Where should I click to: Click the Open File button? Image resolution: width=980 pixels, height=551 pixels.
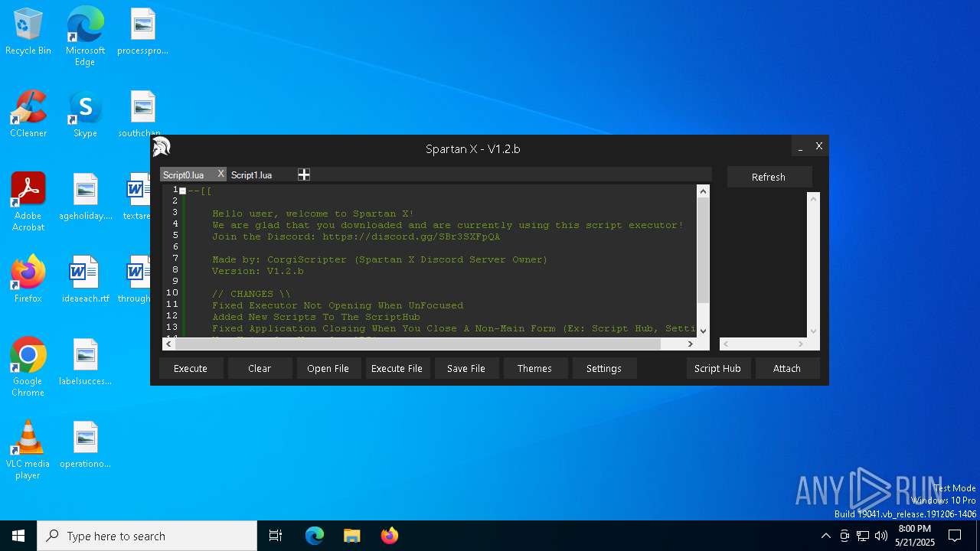pyautogui.click(x=328, y=368)
